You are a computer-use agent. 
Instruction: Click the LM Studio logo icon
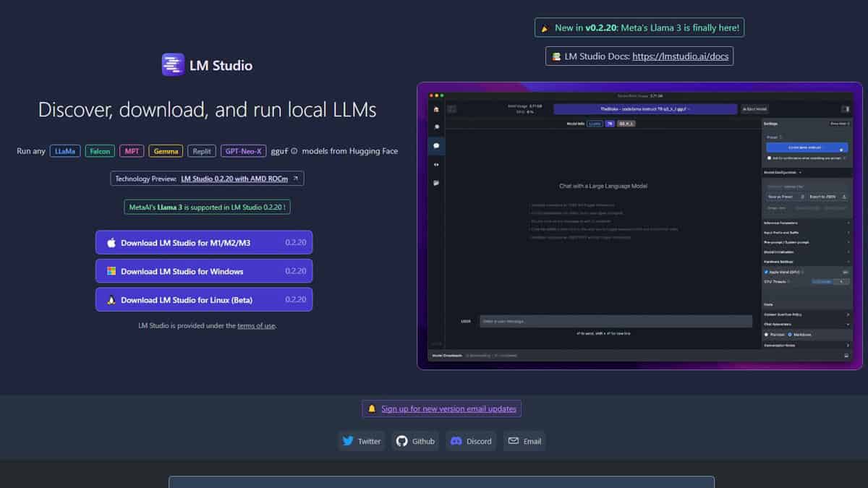tap(172, 64)
